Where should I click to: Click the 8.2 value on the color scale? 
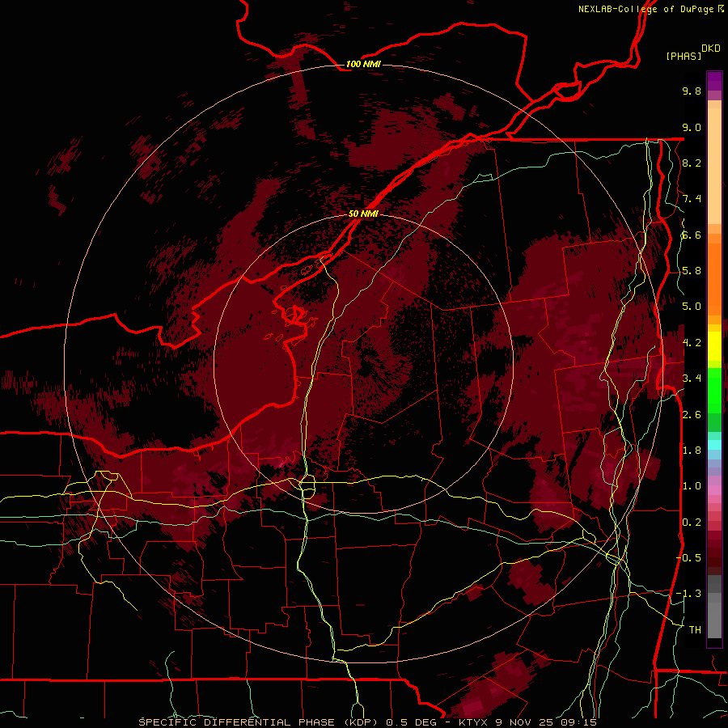pyautogui.click(x=692, y=163)
